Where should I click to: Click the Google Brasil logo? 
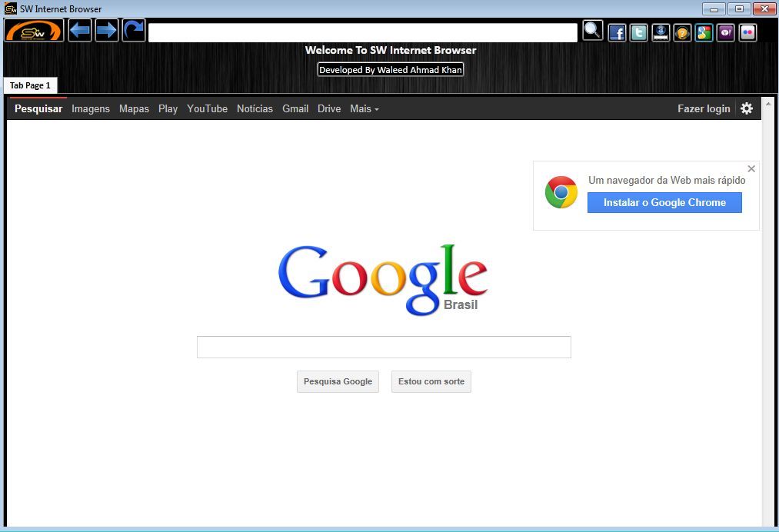coord(382,280)
